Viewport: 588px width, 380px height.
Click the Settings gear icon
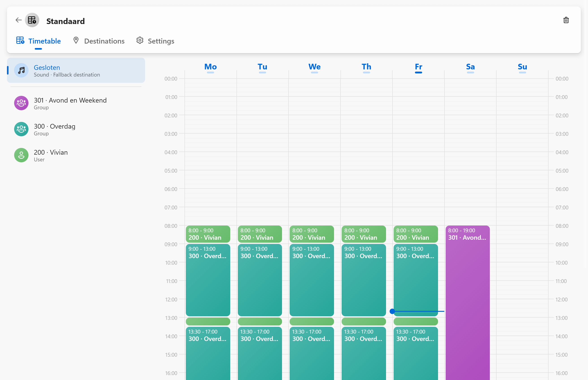coord(140,40)
